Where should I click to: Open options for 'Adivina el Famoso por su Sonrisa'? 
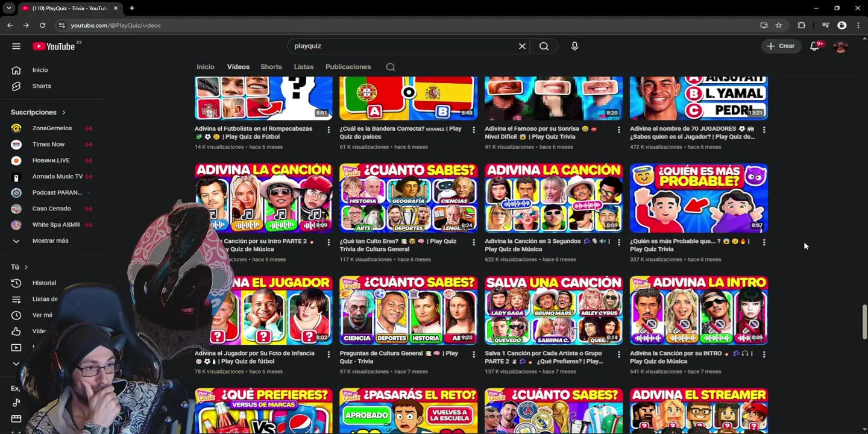(x=618, y=130)
